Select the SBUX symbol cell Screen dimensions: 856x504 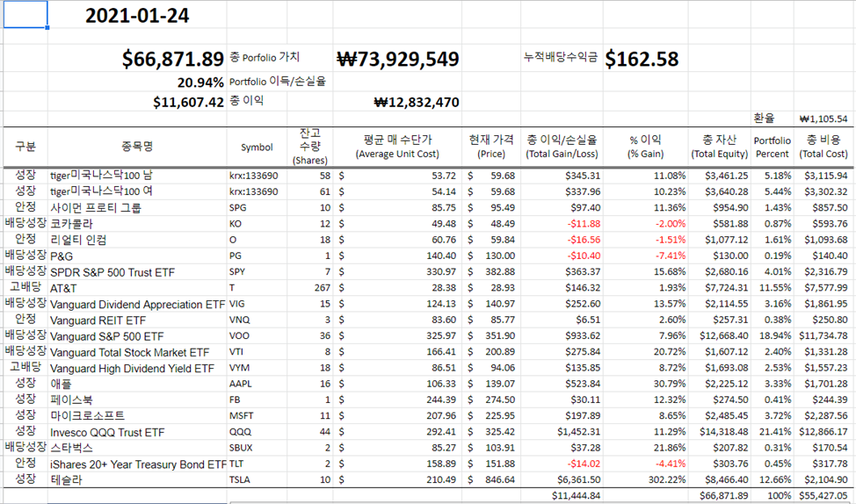(257, 448)
